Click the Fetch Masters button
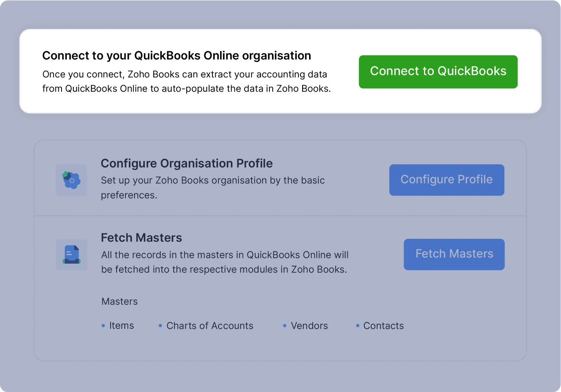561x392 pixels. [x=454, y=254]
